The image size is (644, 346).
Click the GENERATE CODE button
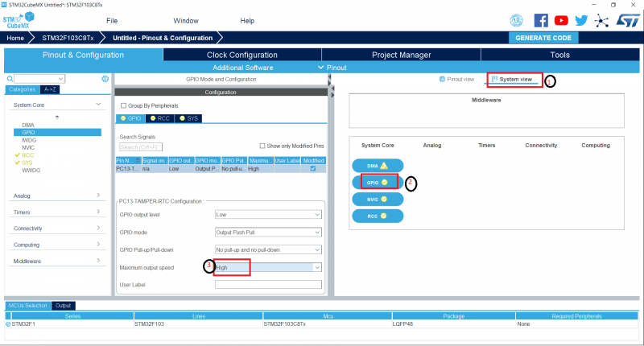543,38
